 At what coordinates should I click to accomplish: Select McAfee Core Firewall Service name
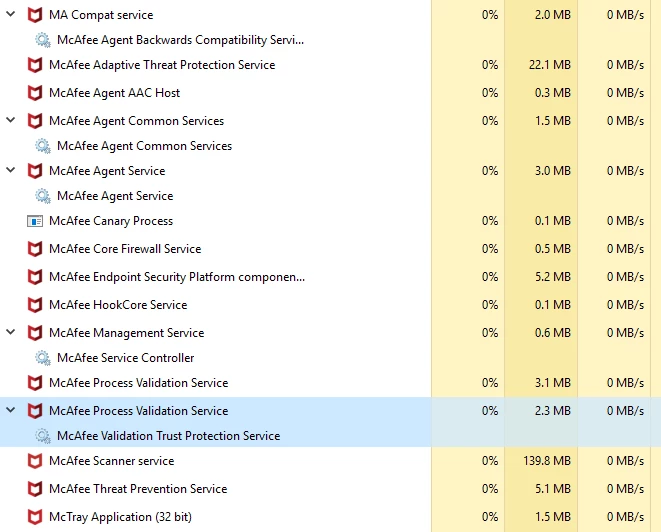125,249
